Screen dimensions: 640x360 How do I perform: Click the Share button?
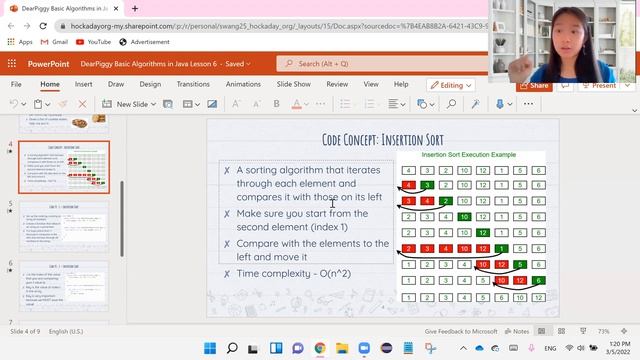point(534,86)
